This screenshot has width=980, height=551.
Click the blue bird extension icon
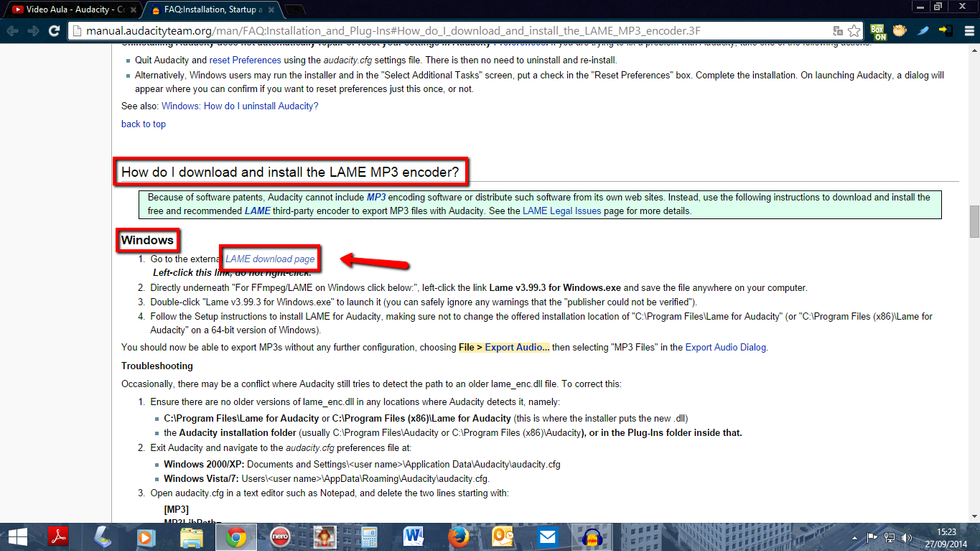click(923, 31)
